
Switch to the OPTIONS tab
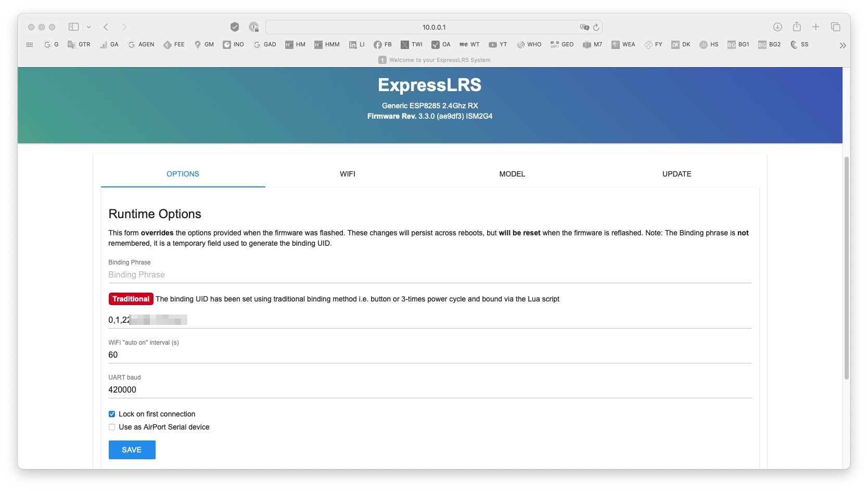183,174
